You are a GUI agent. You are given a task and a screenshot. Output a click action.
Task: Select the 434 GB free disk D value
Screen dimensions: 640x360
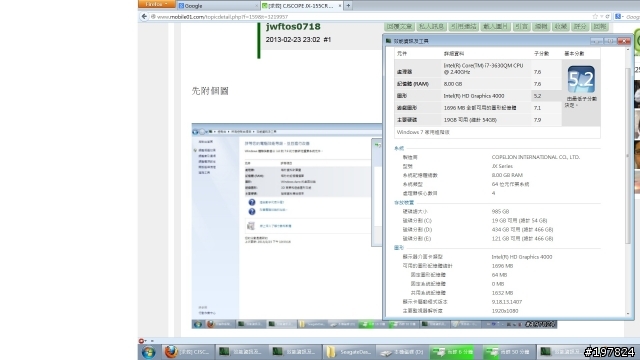coord(522,229)
